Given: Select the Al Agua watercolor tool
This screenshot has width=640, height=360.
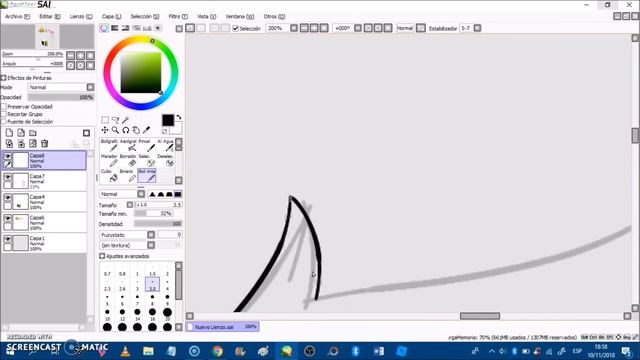Looking at the screenshot, I should [x=166, y=145].
